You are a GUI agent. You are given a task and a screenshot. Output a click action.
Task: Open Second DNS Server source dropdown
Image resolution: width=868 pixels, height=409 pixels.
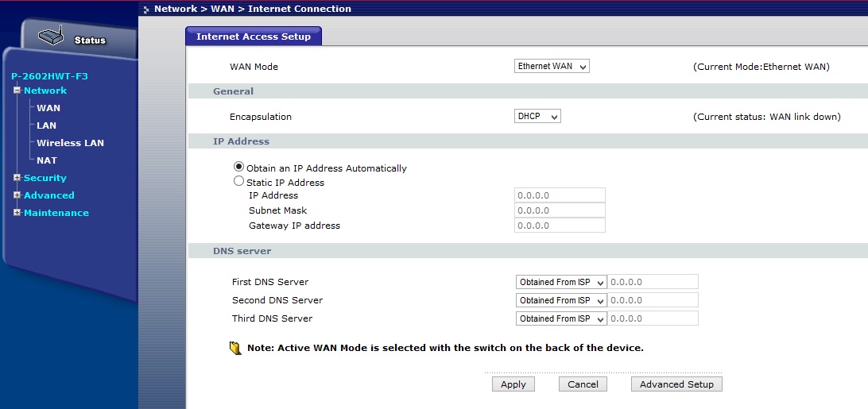pos(560,300)
